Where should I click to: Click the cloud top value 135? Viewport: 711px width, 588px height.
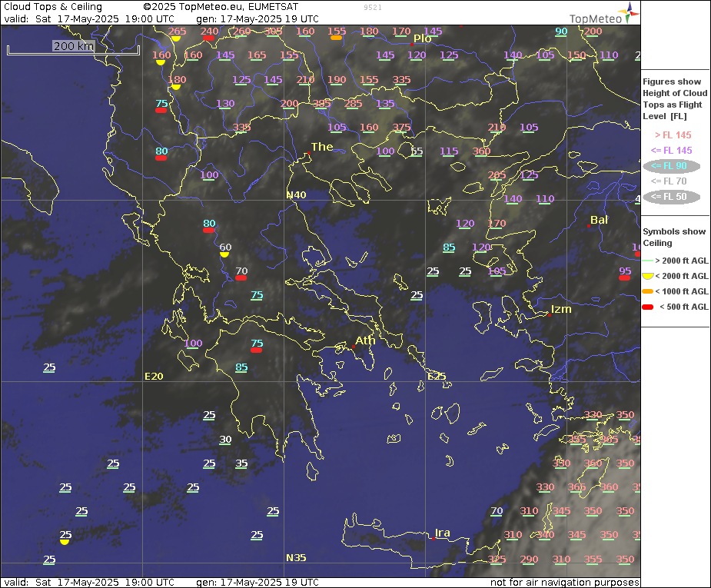point(385,103)
